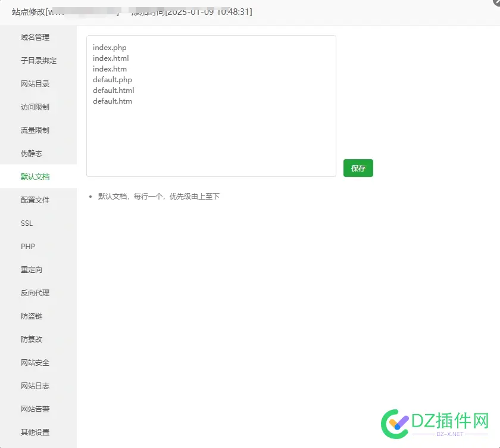Select the active 默认文档 tab
500x448 pixels.
point(35,177)
